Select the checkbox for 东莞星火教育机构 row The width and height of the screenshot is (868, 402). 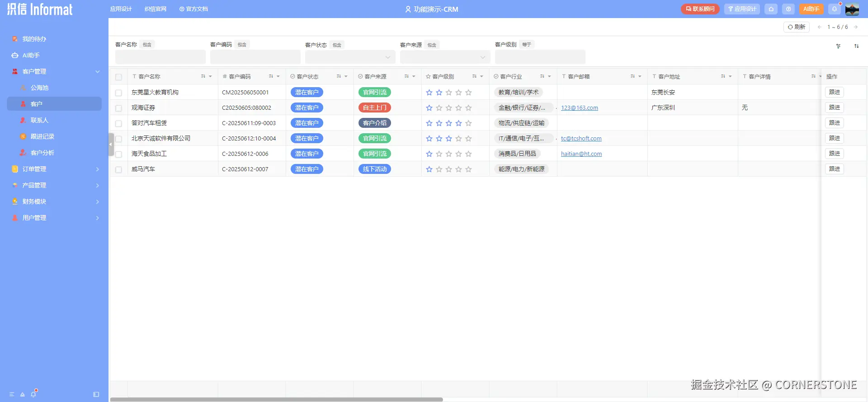pos(118,93)
